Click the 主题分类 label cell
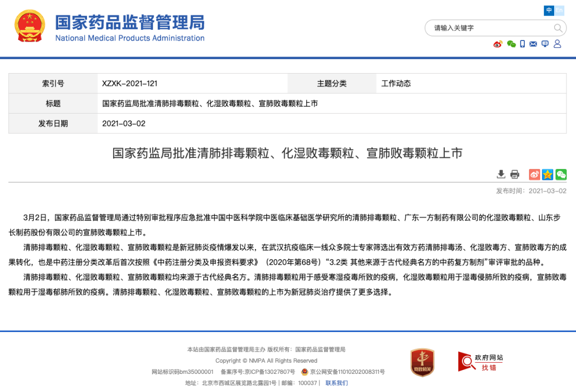 332,83
